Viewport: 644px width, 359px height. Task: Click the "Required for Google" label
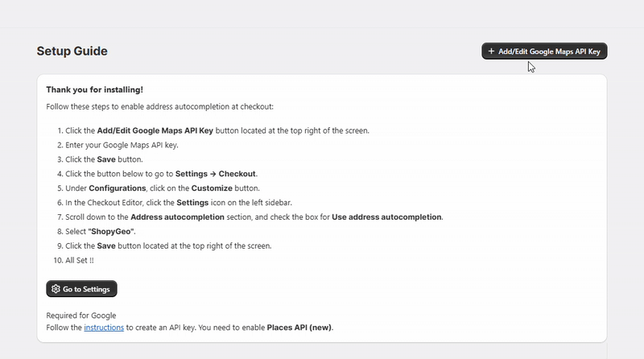tap(81, 316)
